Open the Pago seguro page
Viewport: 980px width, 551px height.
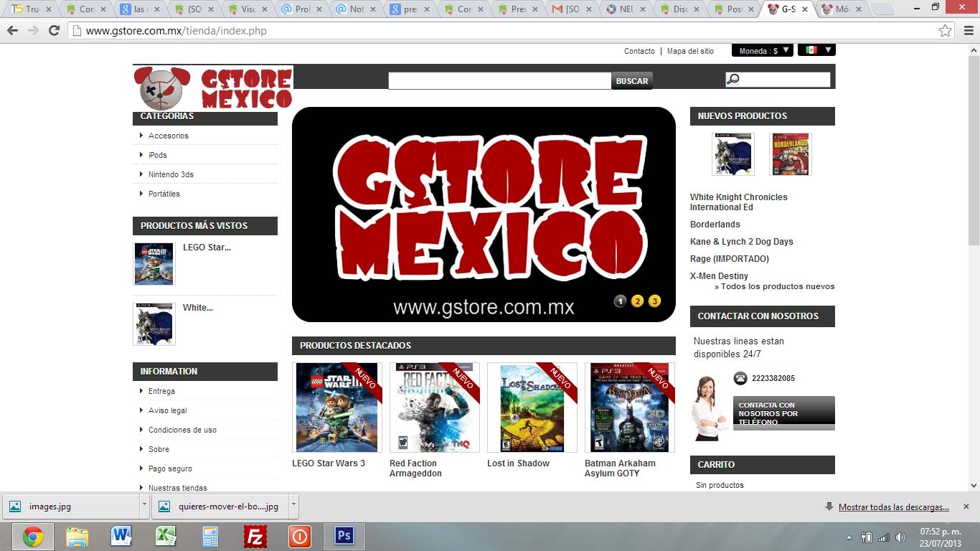pyautogui.click(x=170, y=468)
